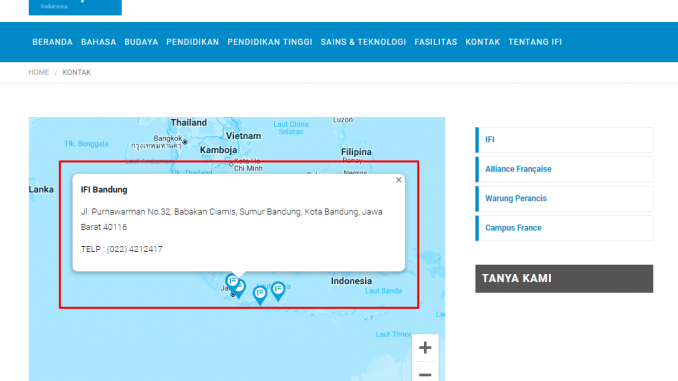
Task: Navigate to PENDIDIKAN TINGGI
Action: 270,42
